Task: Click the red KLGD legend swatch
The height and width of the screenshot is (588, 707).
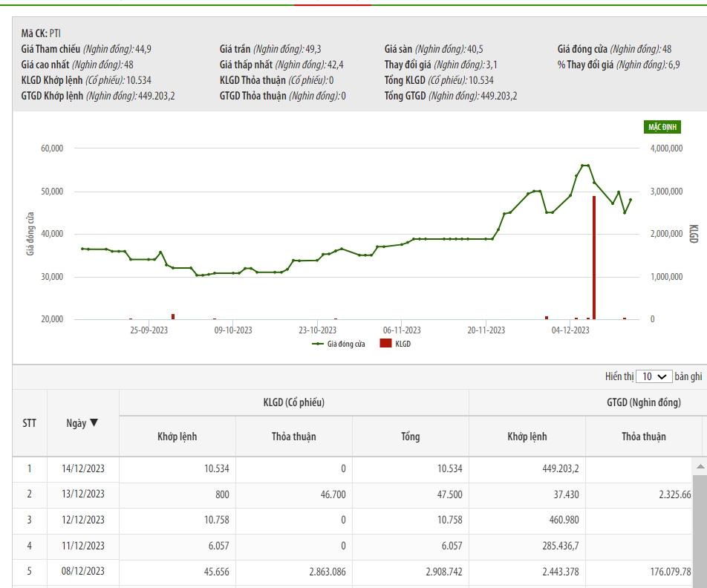Action: pyautogui.click(x=385, y=344)
